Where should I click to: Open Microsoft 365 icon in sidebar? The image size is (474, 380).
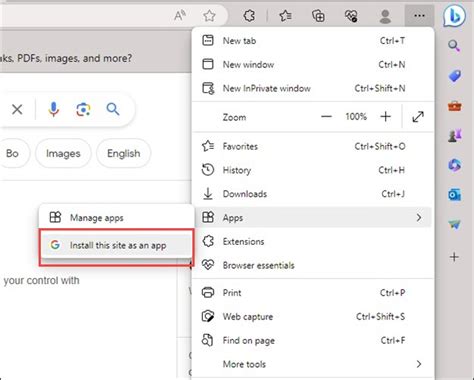[x=455, y=165]
